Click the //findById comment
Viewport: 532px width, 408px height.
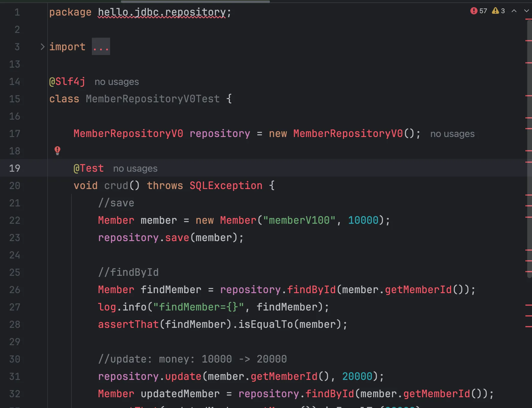(128, 272)
